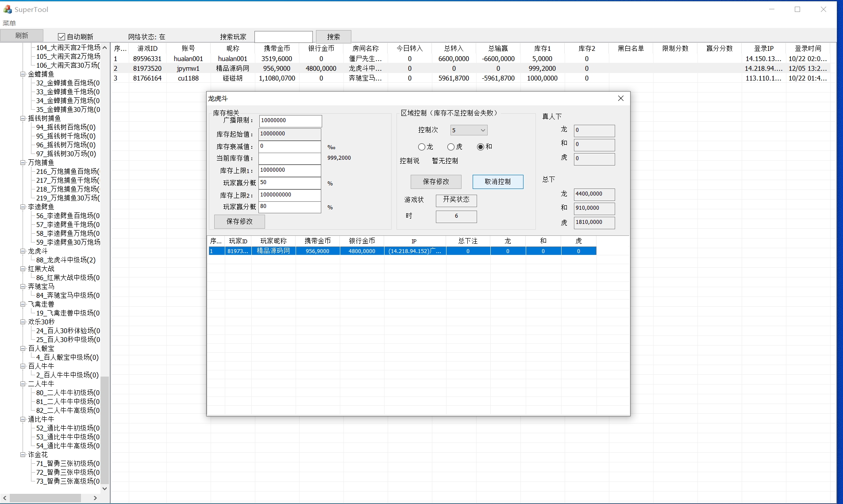Click the SuperTool app icon in title bar
The image size is (843, 504).
8,9
